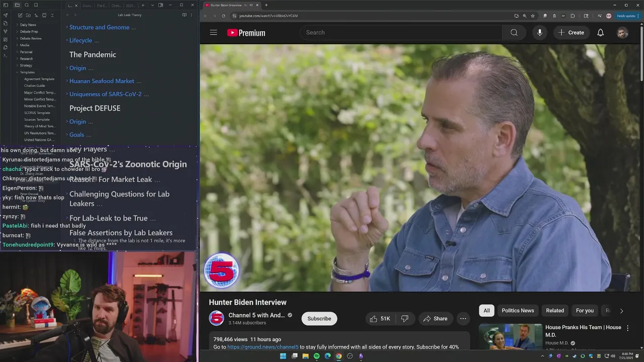Click the YouTube search magnifier button

pos(514,33)
